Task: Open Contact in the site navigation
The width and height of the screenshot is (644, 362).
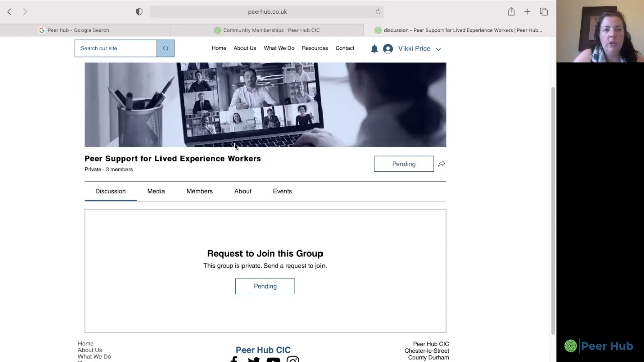Action: [345, 48]
